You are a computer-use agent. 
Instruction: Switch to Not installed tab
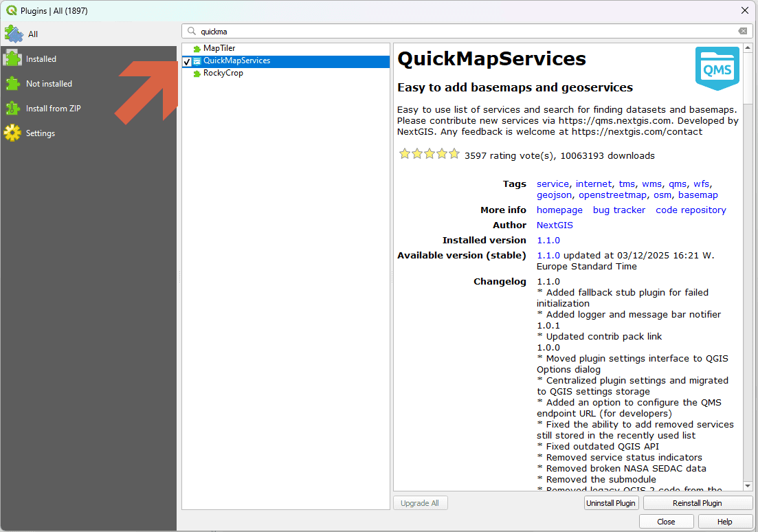89,84
